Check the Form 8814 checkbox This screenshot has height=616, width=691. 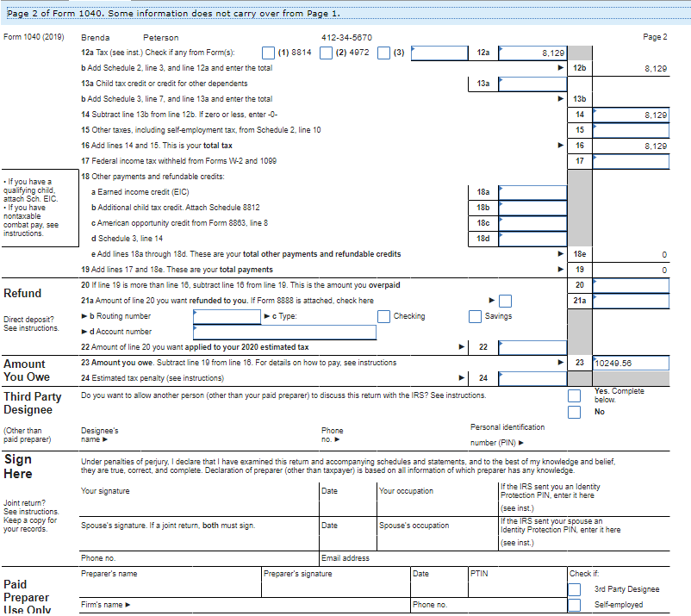point(268,53)
